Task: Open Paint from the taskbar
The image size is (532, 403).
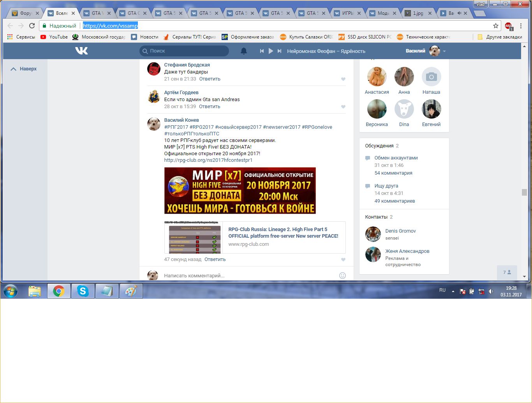Action: click(x=131, y=291)
